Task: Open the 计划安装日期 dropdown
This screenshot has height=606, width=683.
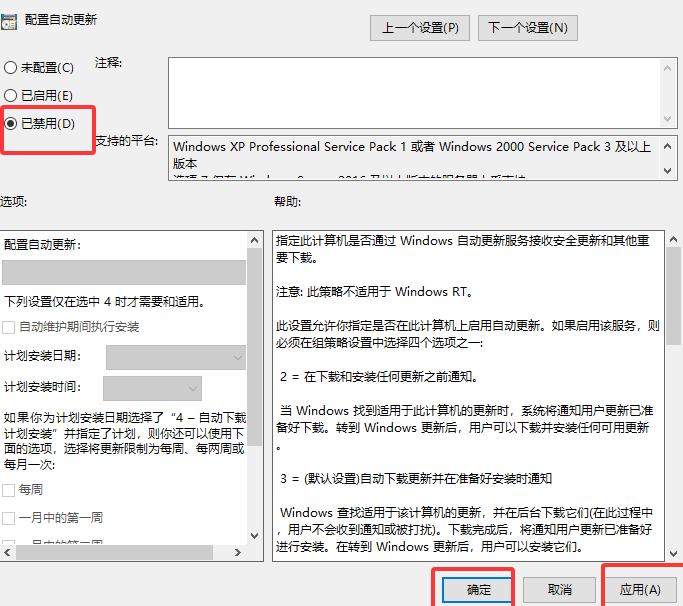Action: coord(176,358)
